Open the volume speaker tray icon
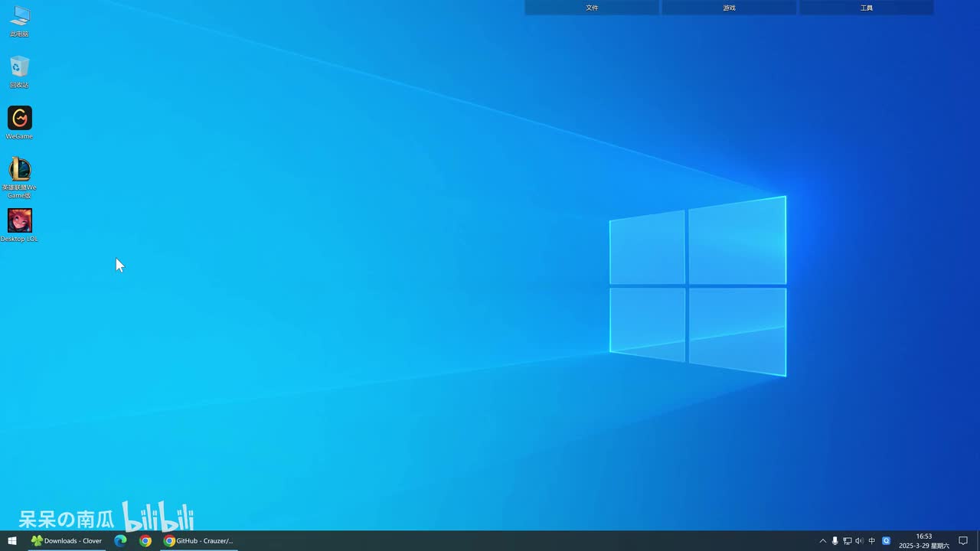Image resolution: width=980 pixels, height=551 pixels. (x=859, y=541)
